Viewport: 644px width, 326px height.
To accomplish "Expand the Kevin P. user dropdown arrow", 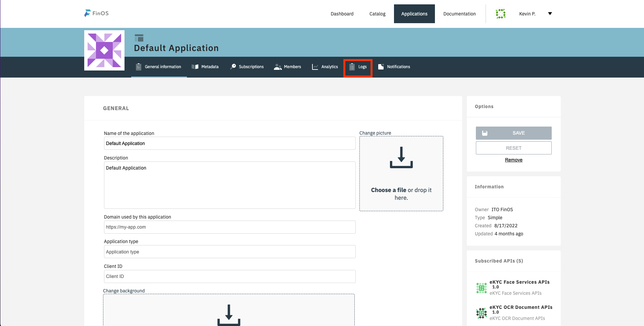I will 550,14.
